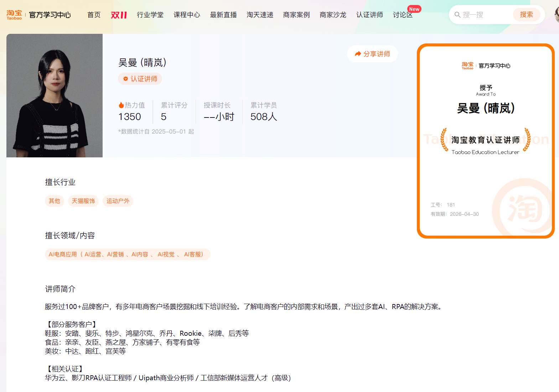
Task: Open the 商家沙龙 menu
Action: (333, 15)
